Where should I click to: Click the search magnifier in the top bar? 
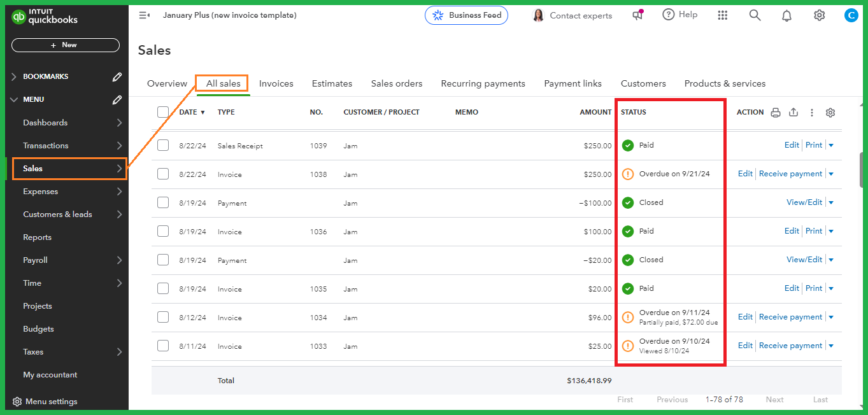pos(755,15)
